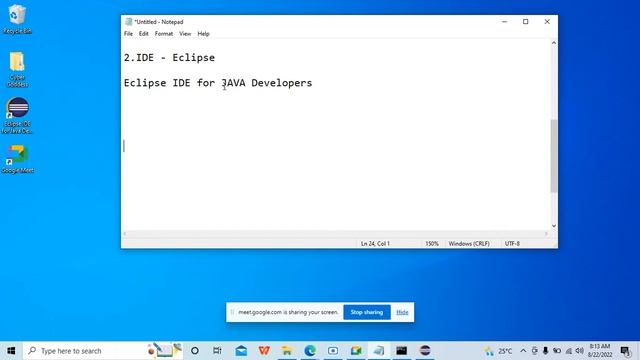Click the horizontal scrollbar left arrow in Notepad
The width and height of the screenshot is (640, 360).
[x=125, y=234]
